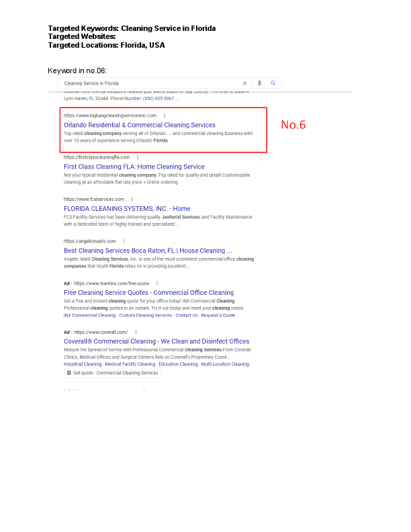411x532 pixels.
Task: Click the https://www.bigbangcleaningservicesinc.com URL text
Action: (x=110, y=116)
